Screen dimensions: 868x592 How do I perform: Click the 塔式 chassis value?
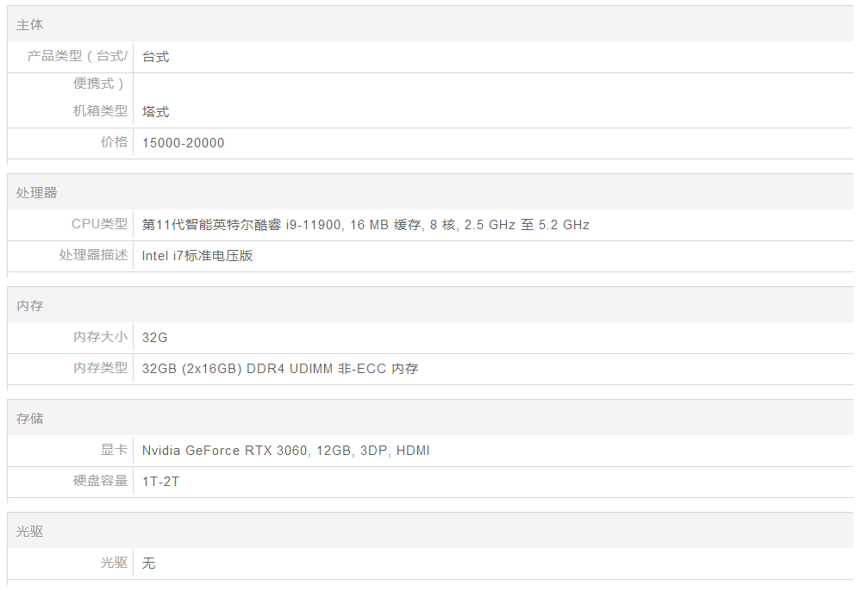[x=155, y=112]
